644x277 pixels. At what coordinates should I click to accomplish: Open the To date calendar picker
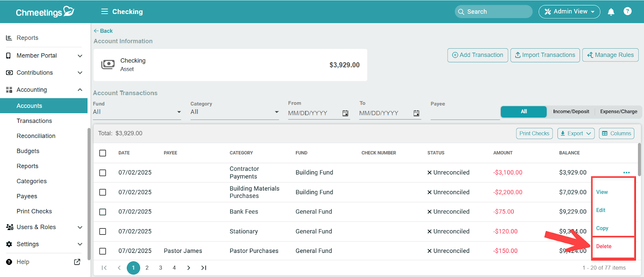pos(416,113)
